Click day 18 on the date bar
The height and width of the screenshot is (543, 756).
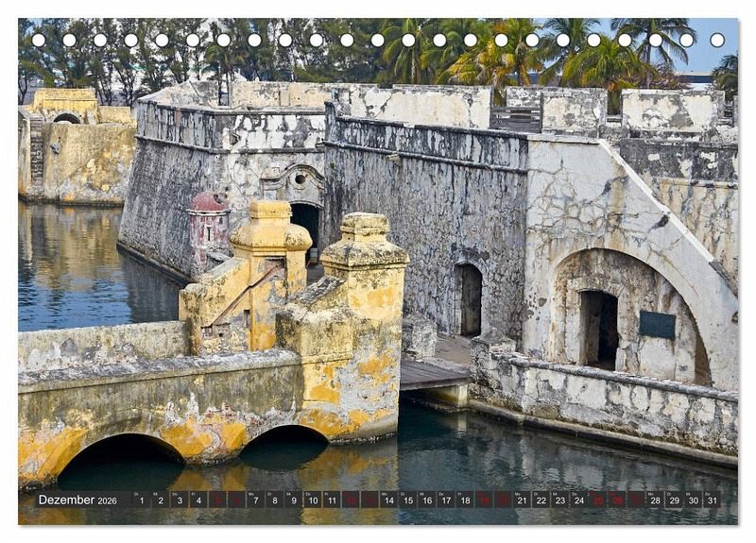(x=465, y=500)
